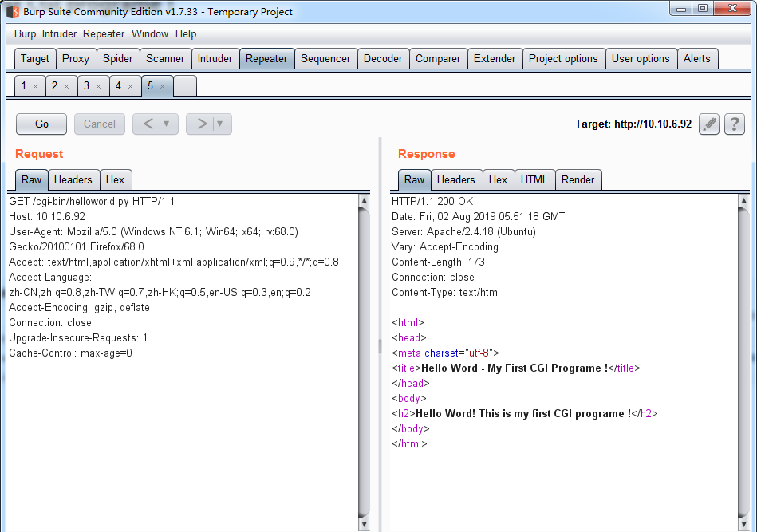Click the h2 'Hello Word!' response line
Image resolution: width=757 pixels, height=532 pixels.
pos(525,414)
